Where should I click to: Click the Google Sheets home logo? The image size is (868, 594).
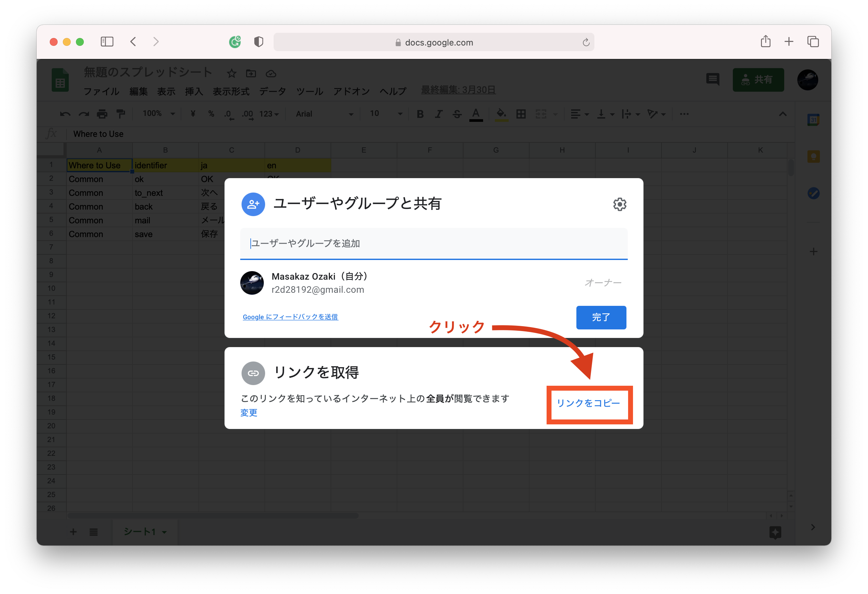[60, 80]
